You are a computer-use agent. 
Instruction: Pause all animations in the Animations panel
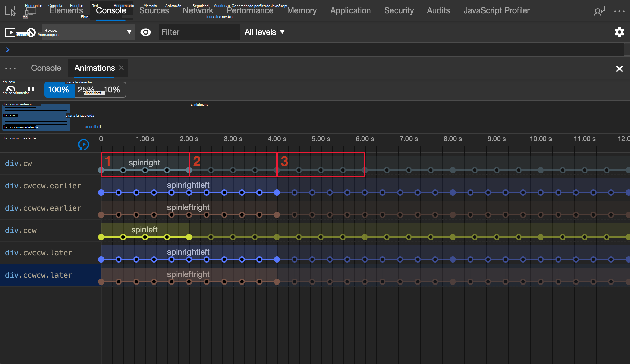point(31,89)
